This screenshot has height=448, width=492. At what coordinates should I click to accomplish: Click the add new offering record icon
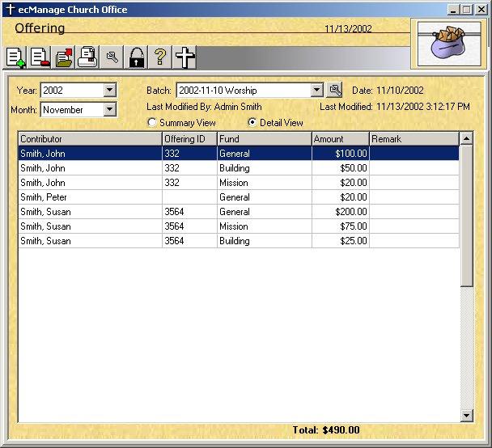[x=15, y=57]
